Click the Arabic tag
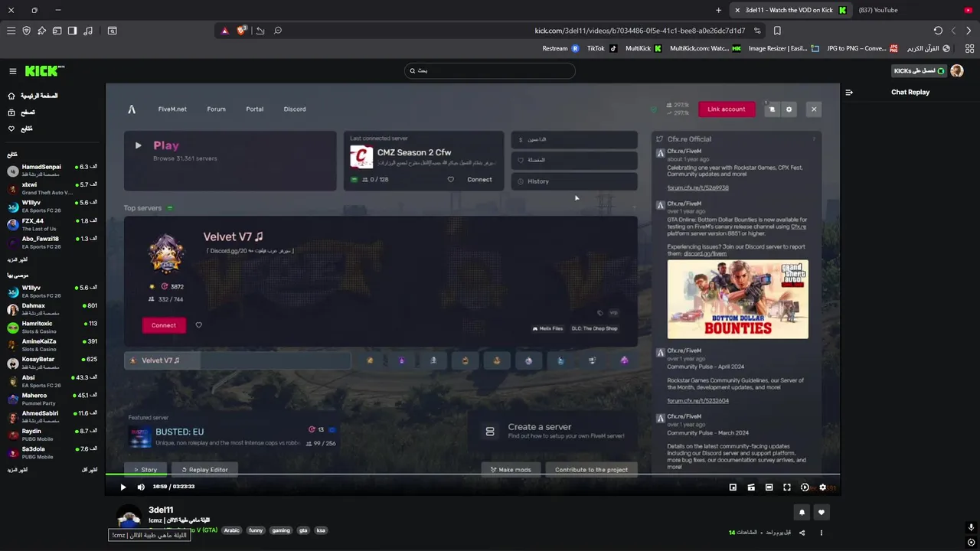The width and height of the screenshot is (980, 551). (231, 530)
